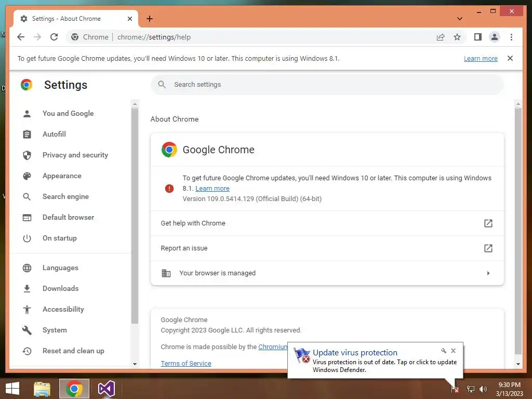532x399 pixels.
Task: Close the virus protection notification
Action: tap(453, 351)
